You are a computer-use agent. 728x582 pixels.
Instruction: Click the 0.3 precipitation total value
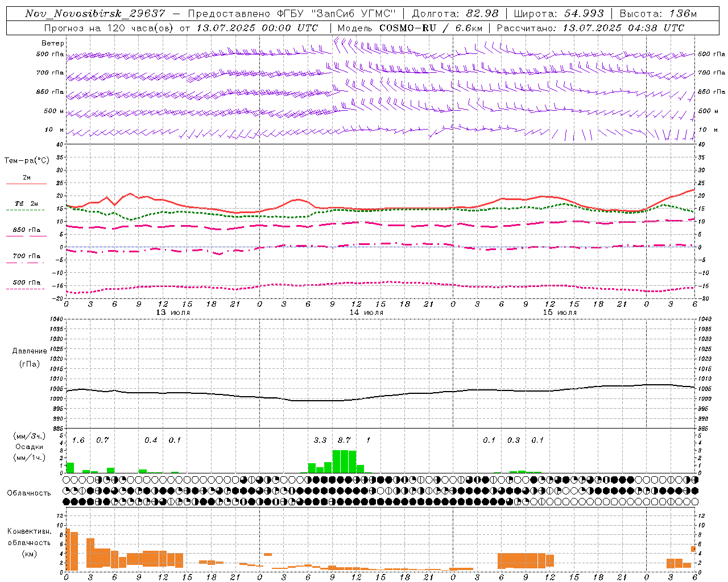click(x=514, y=440)
